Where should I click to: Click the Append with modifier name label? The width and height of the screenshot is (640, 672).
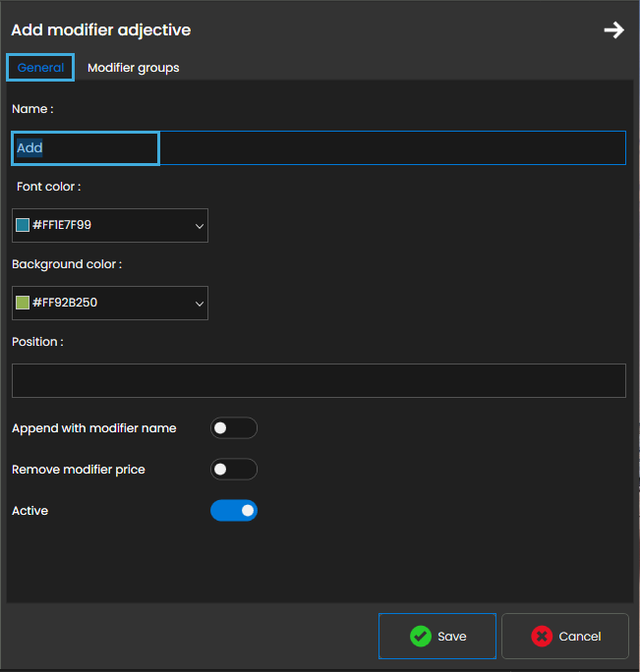[94, 428]
